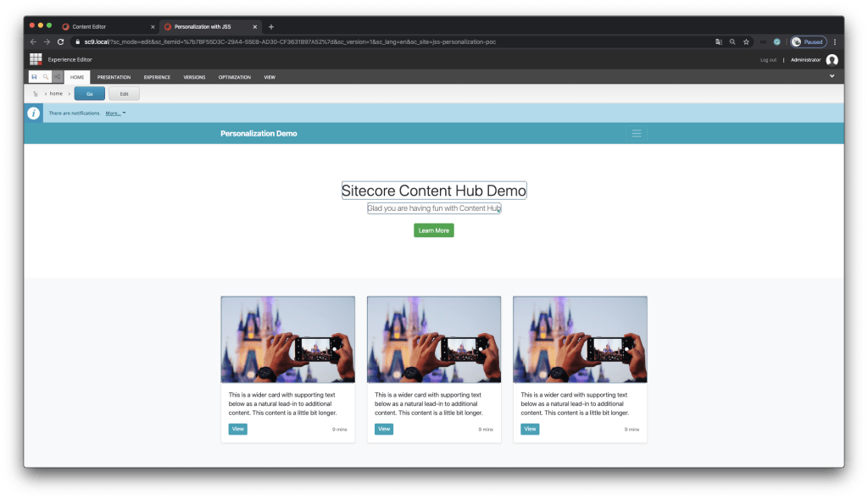
Task: Click the first card's castle photo thumbnail
Action: click(x=287, y=339)
